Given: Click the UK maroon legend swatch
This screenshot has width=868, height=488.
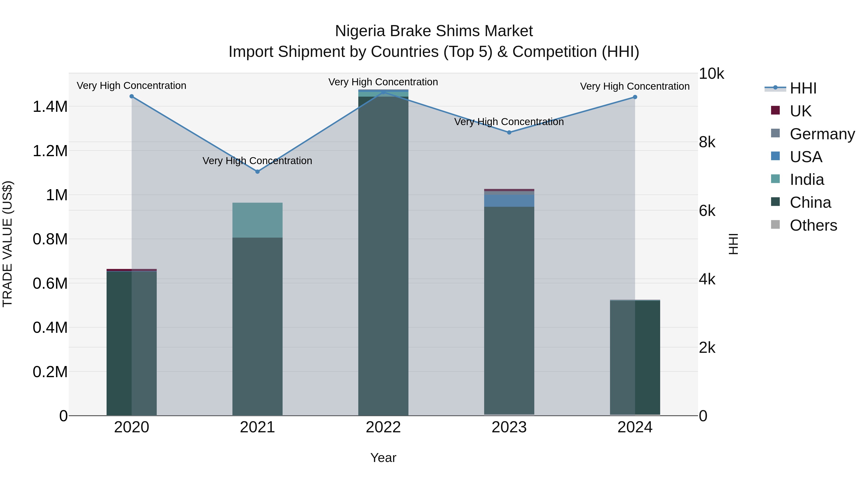Looking at the screenshot, I should click(775, 110).
